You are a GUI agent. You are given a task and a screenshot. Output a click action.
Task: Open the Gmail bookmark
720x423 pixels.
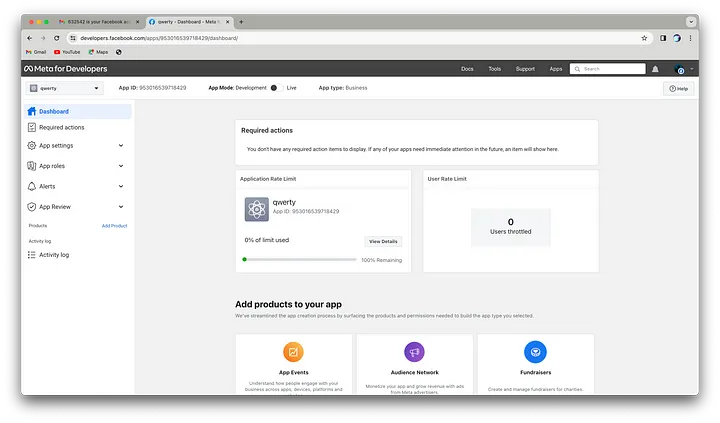(36, 52)
